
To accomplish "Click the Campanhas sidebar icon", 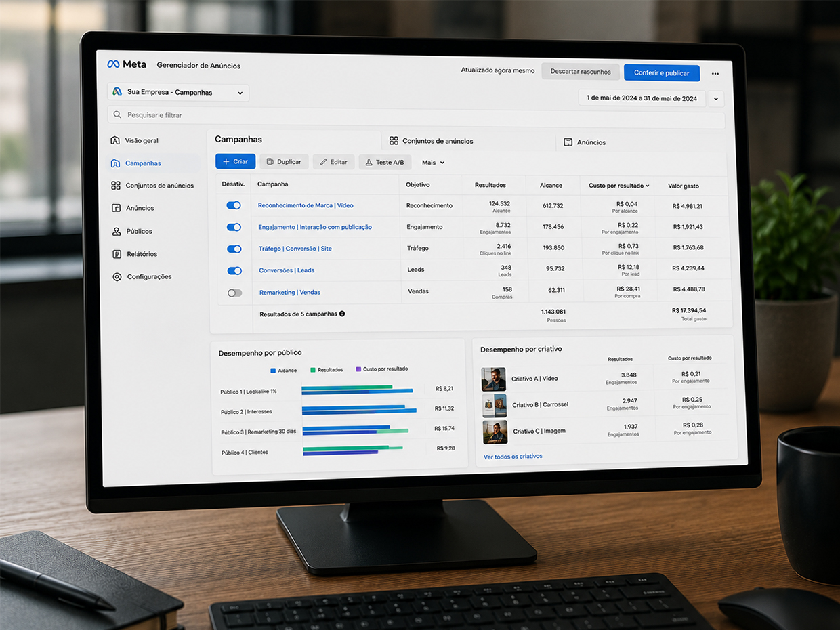I will tap(115, 163).
